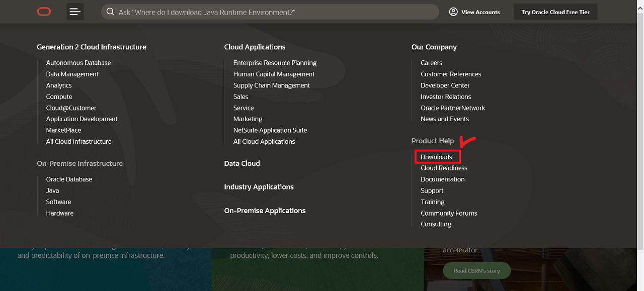
Task: Click the Oracle logo icon
Action: 44,12
